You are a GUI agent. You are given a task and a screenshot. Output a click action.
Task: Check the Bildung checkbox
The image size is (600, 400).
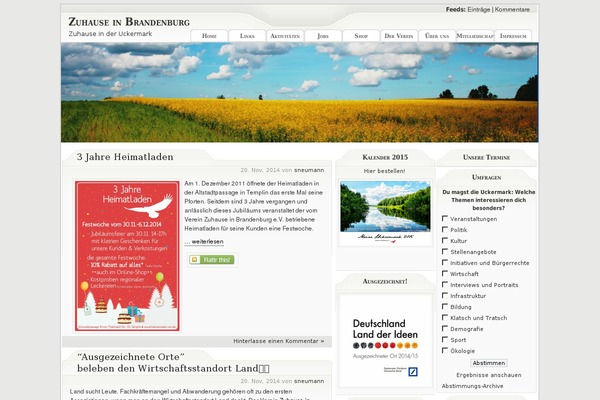445,307
